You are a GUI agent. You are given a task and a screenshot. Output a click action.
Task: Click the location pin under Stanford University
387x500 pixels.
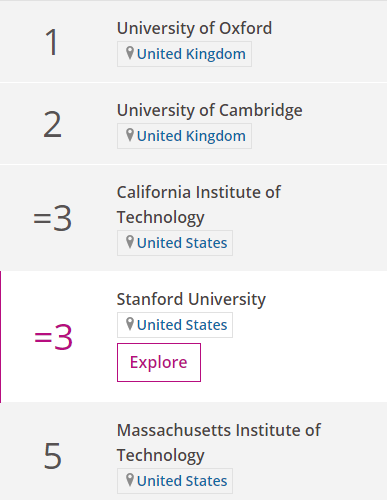(130, 324)
